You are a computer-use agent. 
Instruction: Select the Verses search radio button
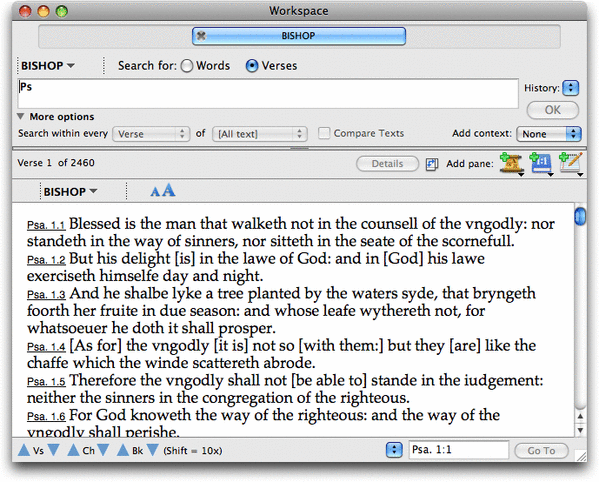(252, 66)
